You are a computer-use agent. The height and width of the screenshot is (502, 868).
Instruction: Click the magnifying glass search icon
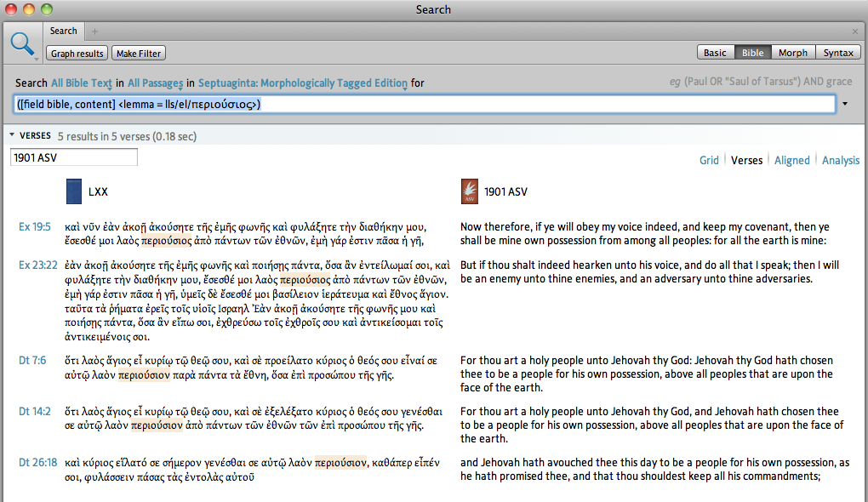[x=22, y=43]
